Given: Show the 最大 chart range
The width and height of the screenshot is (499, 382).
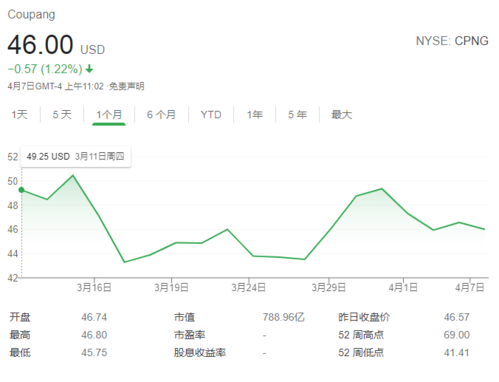Looking at the screenshot, I should point(342,115).
